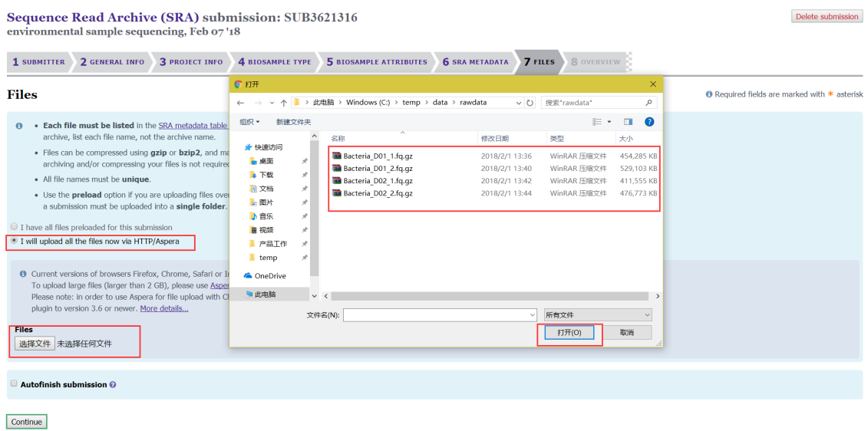Image resolution: width=868 pixels, height=431 pixels.
Task: Click the back arrow in file dialog
Action: [x=240, y=103]
